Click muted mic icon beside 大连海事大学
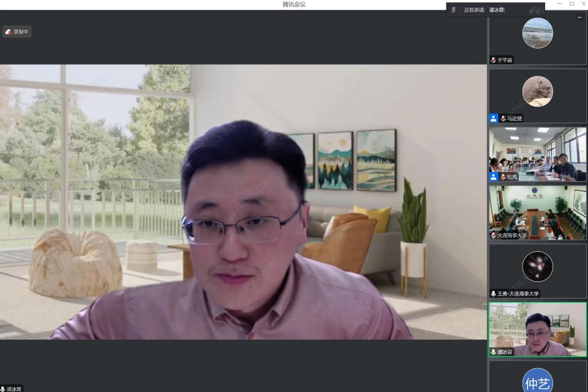Screen dimensions: 588x392 pos(493,235)
